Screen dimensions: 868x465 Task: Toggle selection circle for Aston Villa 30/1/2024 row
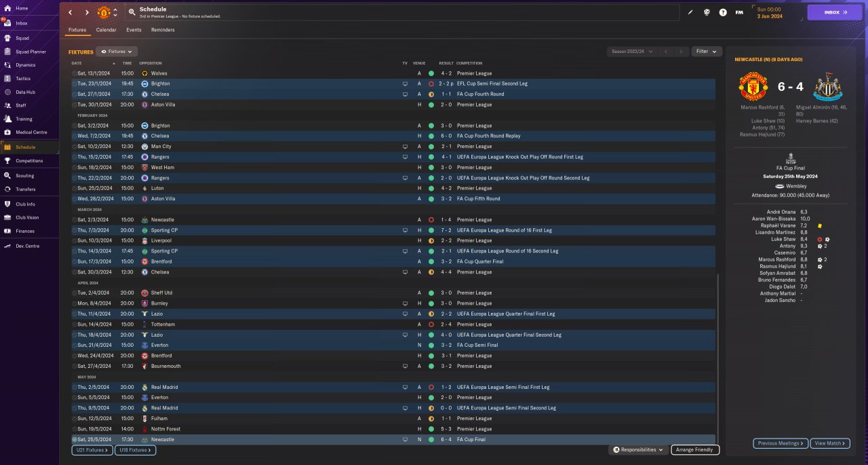pyautogui.click(x=75, y=105)
